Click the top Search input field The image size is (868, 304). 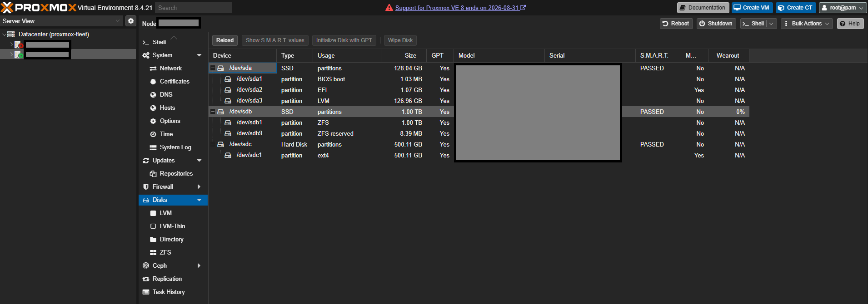194,8
